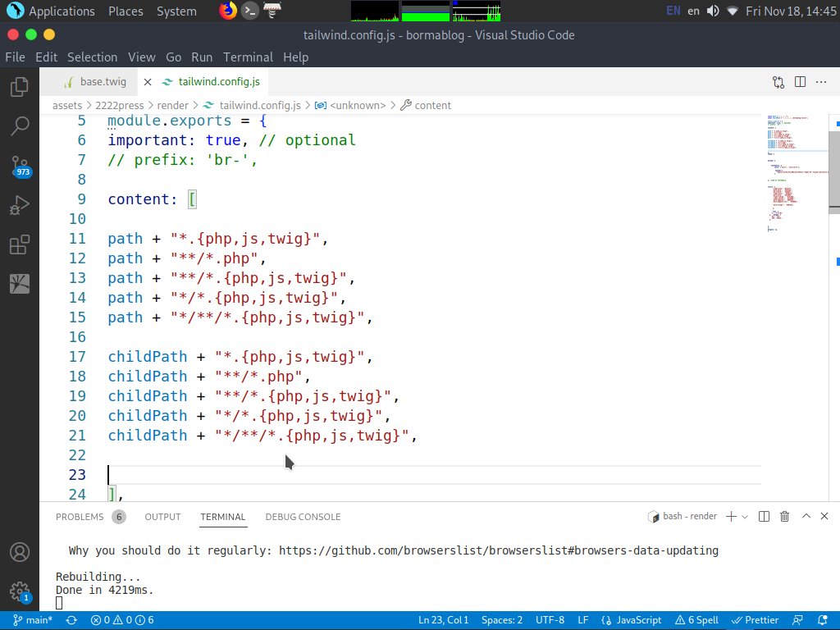Open the Terminal menu

248,57
